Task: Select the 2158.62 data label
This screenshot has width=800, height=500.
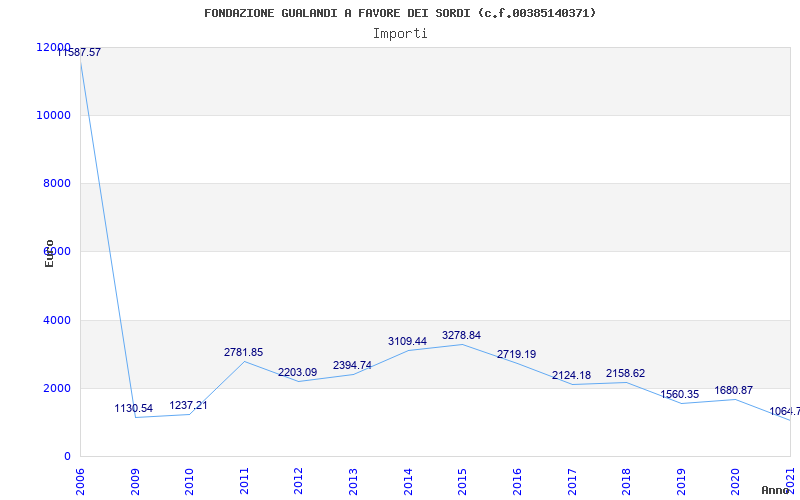Action: [625, 373]
